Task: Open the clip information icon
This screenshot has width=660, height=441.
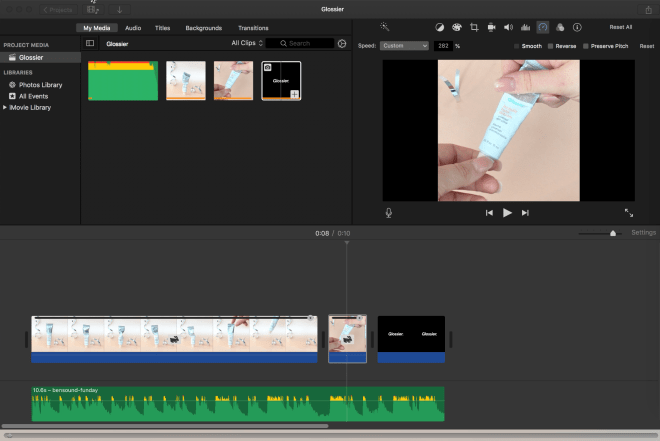Action: 577,27
